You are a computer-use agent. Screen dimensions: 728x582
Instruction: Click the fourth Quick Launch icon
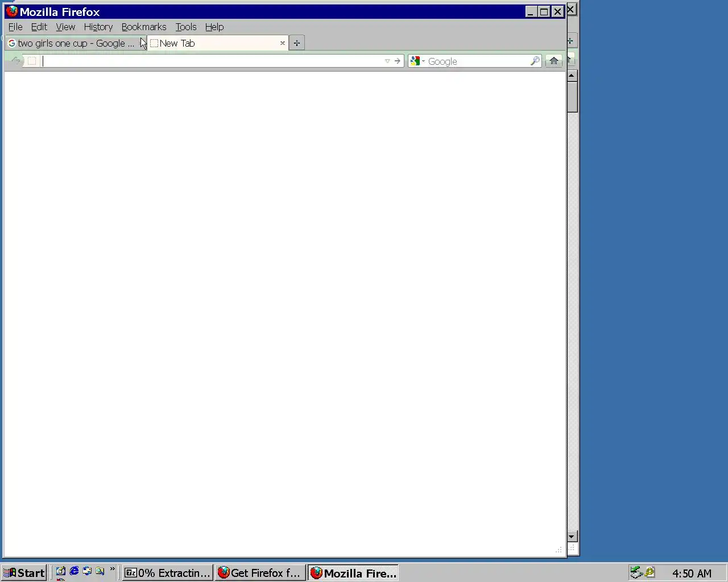[x=100, y=571]
